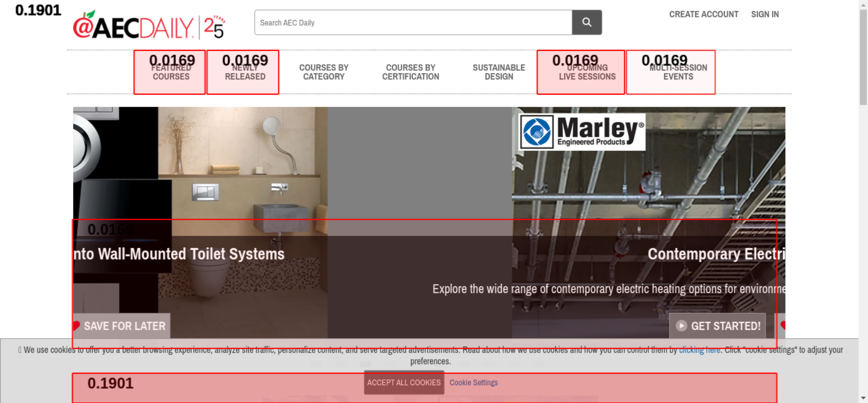Expand Courses by Certification
This screenshot has width=868, height=403.
coord(411,72)
